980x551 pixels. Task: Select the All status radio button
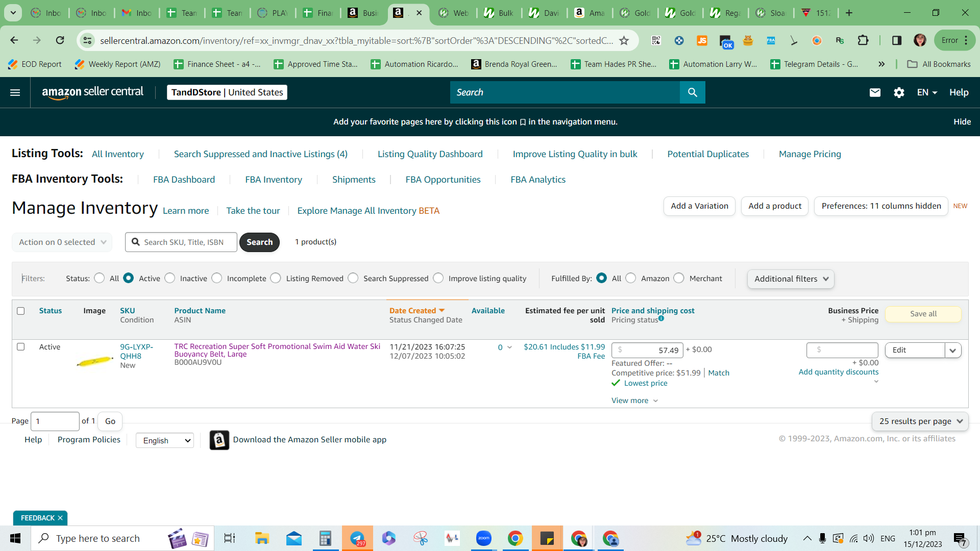(x=100, y=278)
